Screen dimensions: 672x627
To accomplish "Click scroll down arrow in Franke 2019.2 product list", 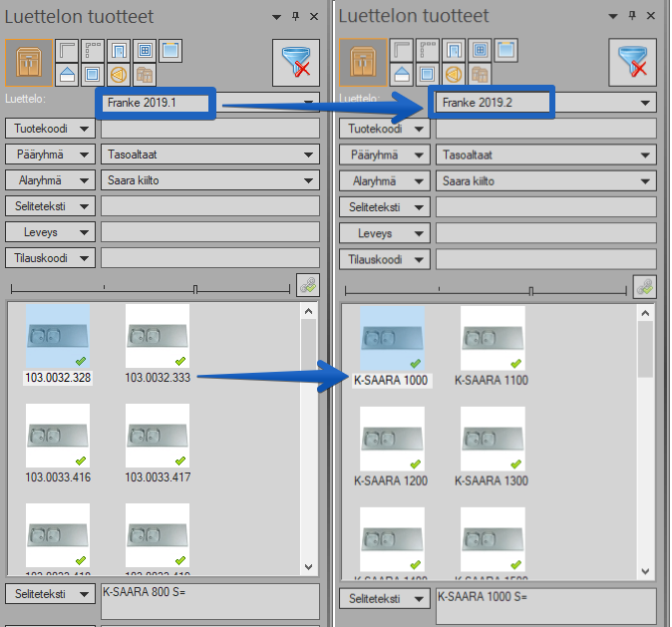I will point(645,571).
